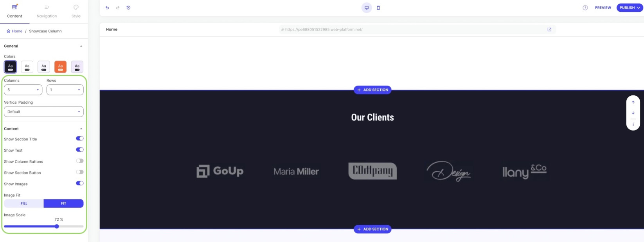The image size is (644, 242).
Task: Select the dark navy color scheme swatch
Action: click(11, 66)
